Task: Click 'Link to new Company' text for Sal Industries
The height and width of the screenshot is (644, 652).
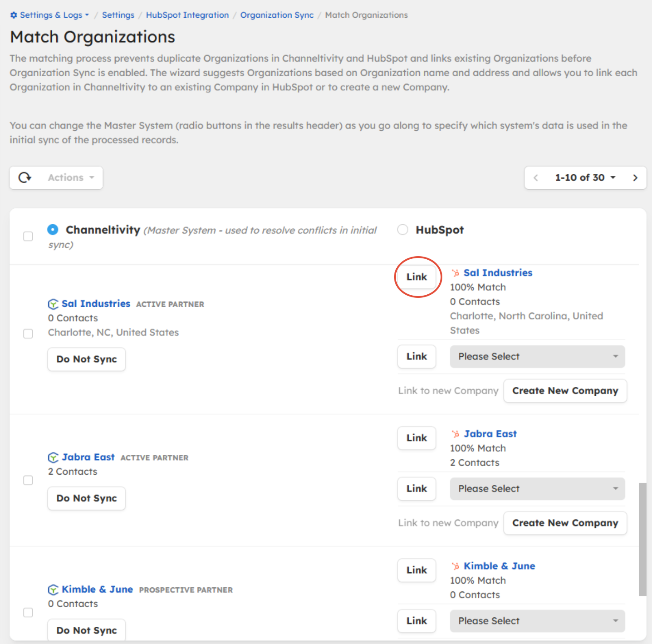Action: tap(448, 391)
